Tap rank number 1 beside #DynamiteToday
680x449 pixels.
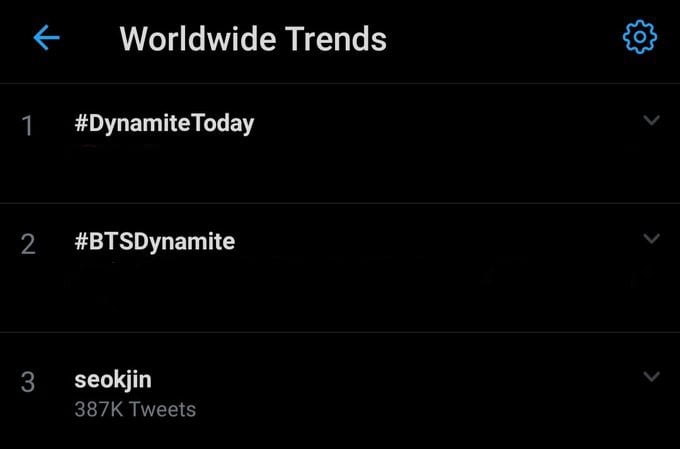(x=27, y=126)
